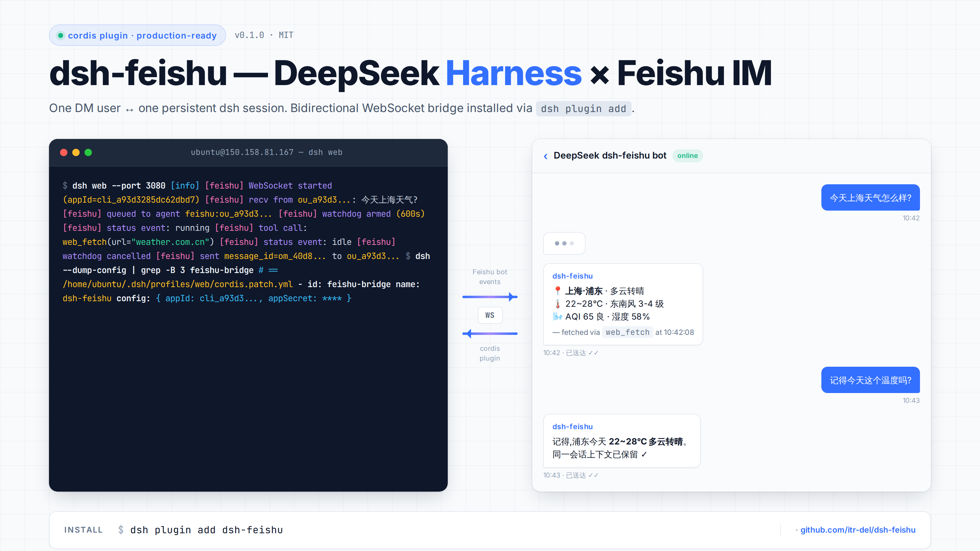This screenshot has height=551, width=980.
Task: Click 'appSecret: ****' in terminal config output
Action: click(305, 298)
